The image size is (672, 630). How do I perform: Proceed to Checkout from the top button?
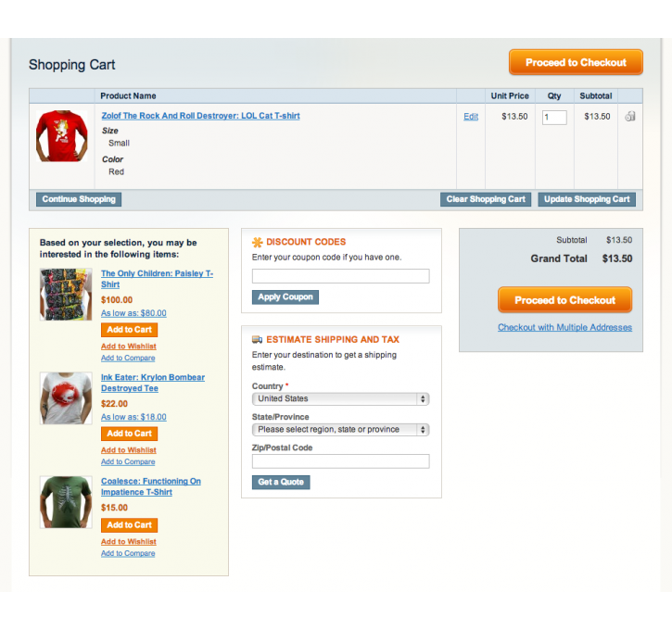tap(576, 62)
